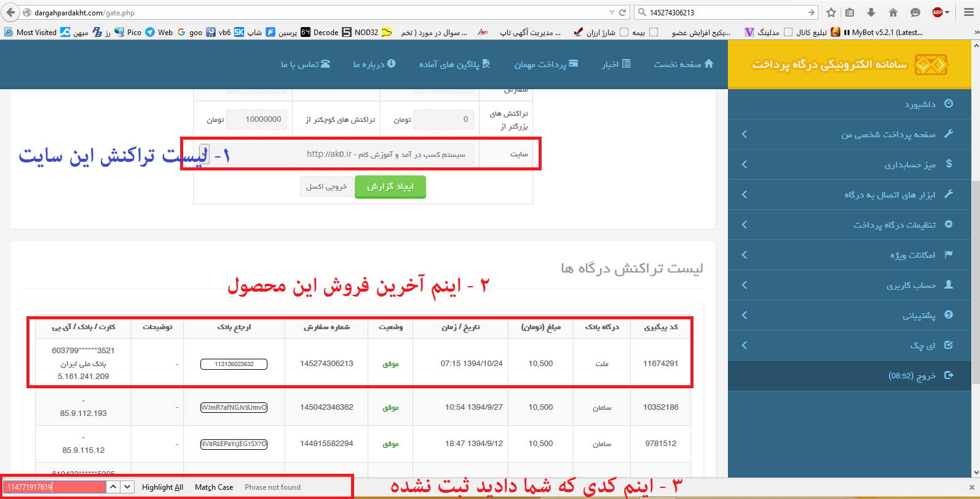This screenshot has width=980, height=499.
Task: Open the NOD32 bookmark
Action: 360,32
